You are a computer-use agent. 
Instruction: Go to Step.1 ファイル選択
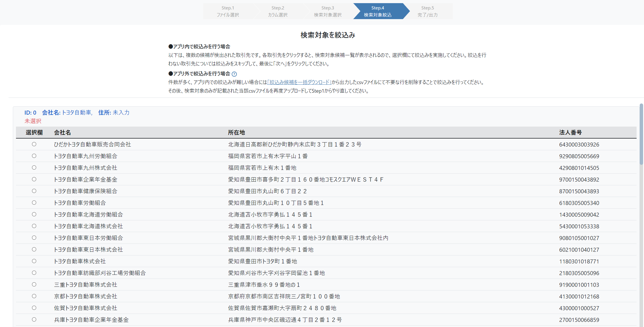tap(227, 11)
